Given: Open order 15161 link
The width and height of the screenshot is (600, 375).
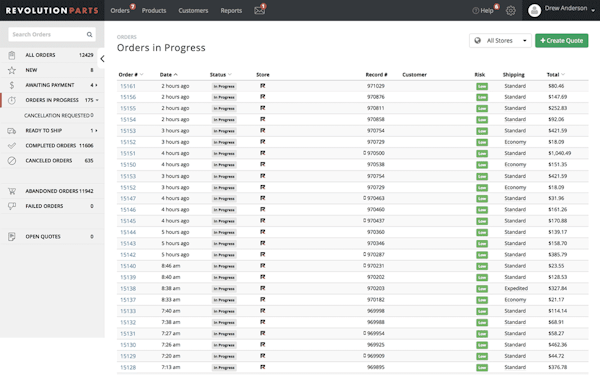Looking at the screenshot, I should (128, 86).
